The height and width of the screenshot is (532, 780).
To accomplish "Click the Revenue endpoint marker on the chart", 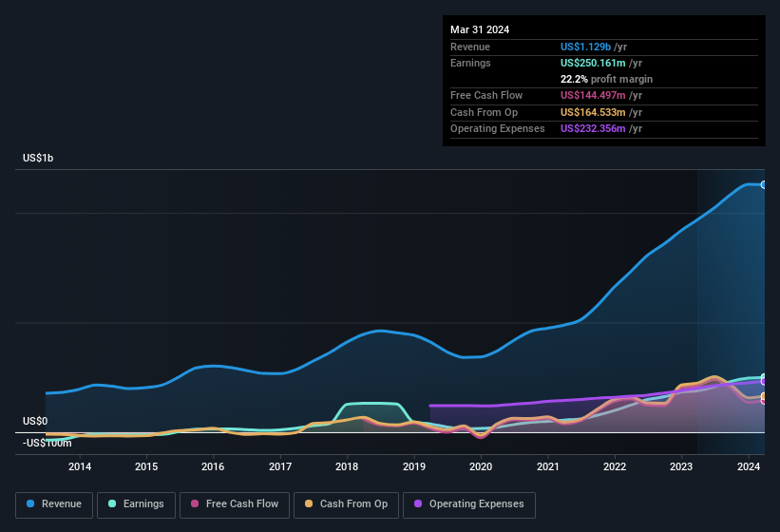I will pos(764,184).
